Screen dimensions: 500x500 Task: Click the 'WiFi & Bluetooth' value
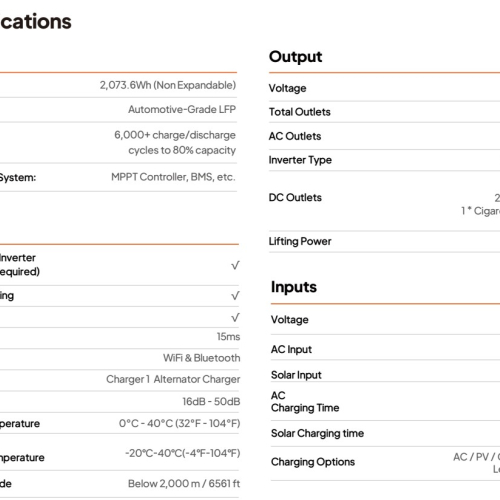pos(201,358)
